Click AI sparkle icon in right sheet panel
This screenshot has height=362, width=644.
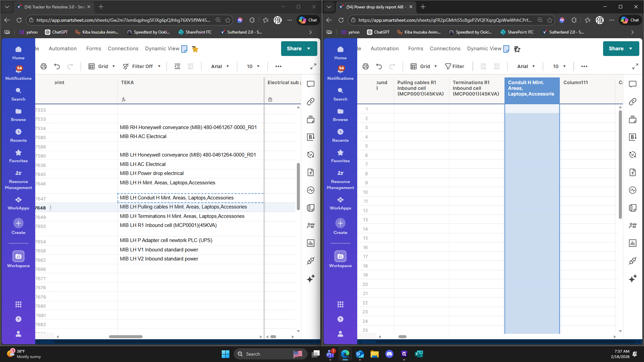[x=633, y=278]
